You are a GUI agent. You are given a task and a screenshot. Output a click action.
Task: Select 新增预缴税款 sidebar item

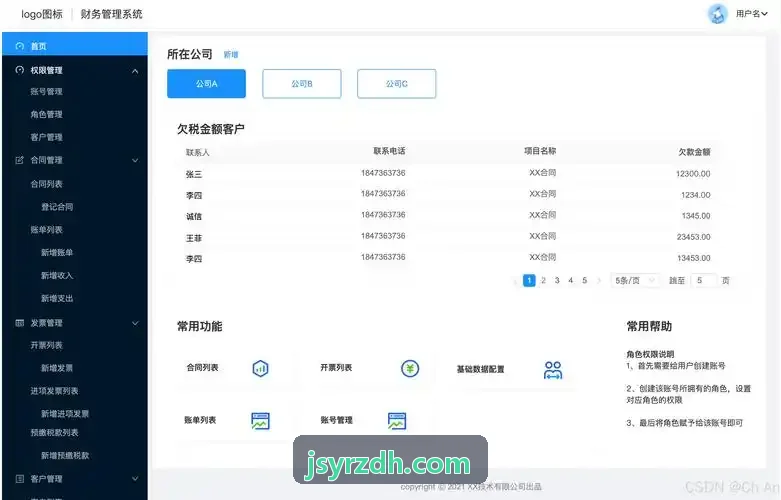[65, 455]
